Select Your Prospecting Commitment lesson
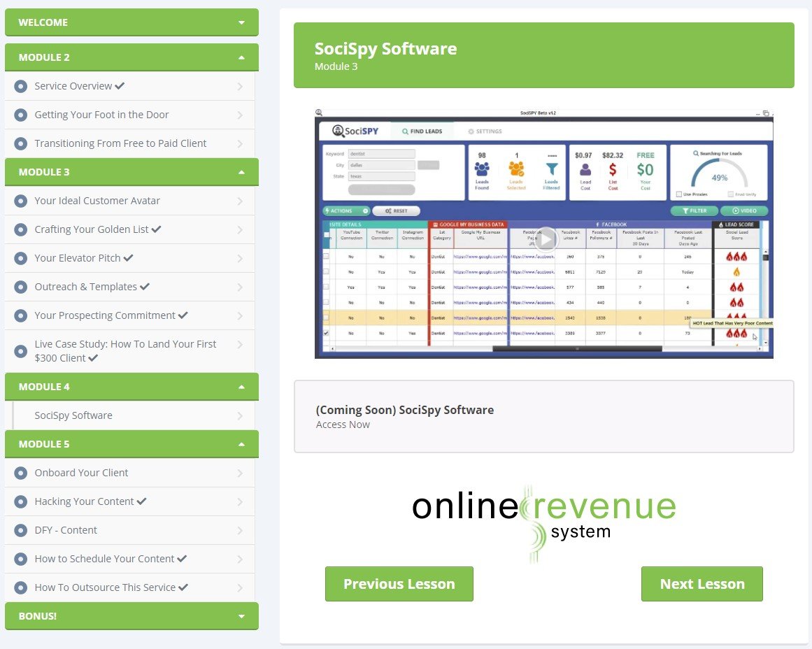The height and width of the screenshot is (649, 812). click(105, 315)
